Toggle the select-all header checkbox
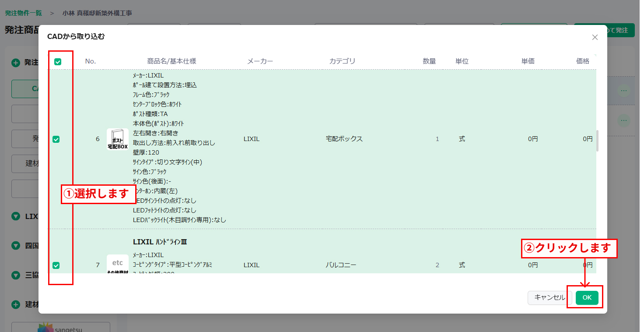The width and height of the screenshot is (644, 332). point(57,62)
